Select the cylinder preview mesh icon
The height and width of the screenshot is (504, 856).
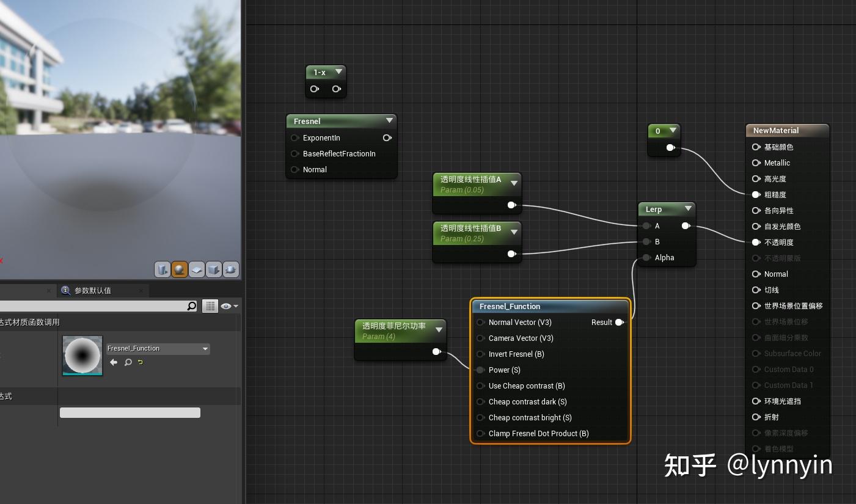point(163,269)
